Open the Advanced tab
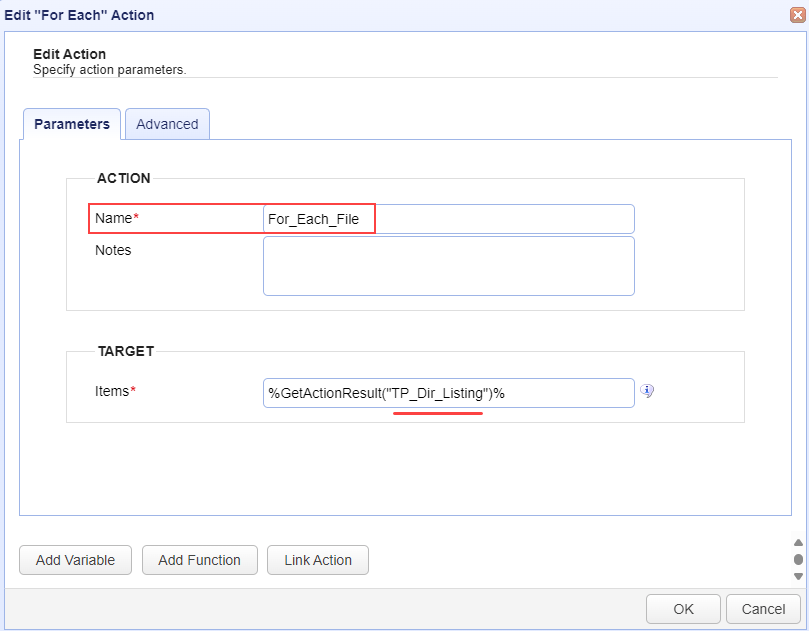The image size is (809, 631). (167, 124)
